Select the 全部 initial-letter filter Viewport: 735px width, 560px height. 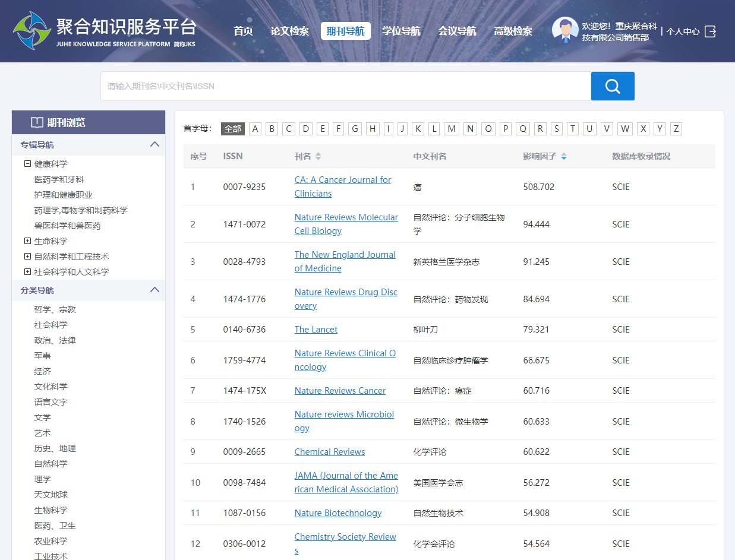(232, 129)
